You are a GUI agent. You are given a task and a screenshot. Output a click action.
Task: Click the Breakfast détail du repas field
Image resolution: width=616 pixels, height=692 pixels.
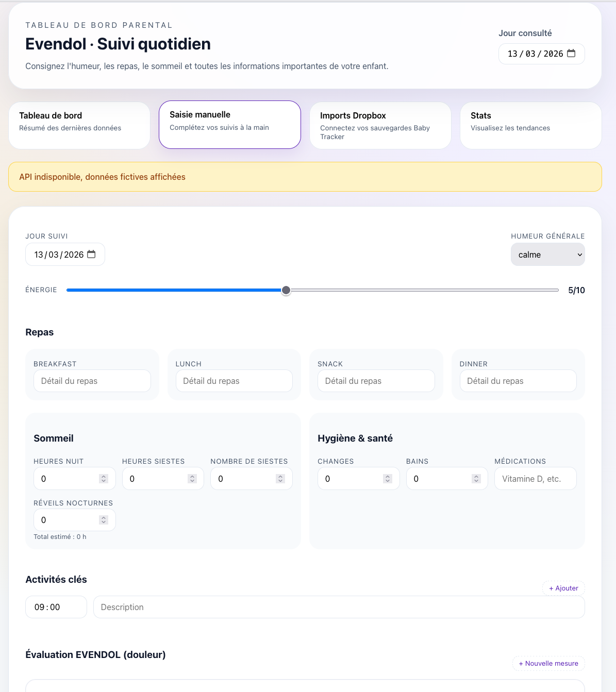(x=92, y=381)
